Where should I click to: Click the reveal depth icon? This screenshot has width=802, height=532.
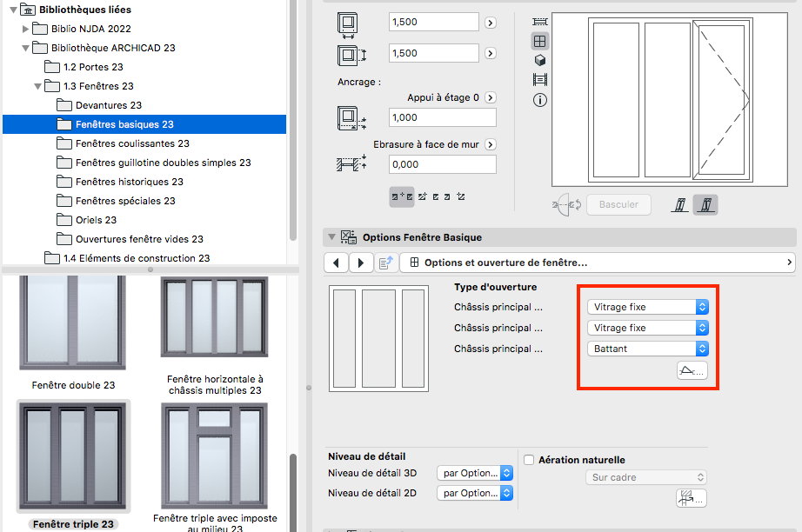click(x=351, y=163)
